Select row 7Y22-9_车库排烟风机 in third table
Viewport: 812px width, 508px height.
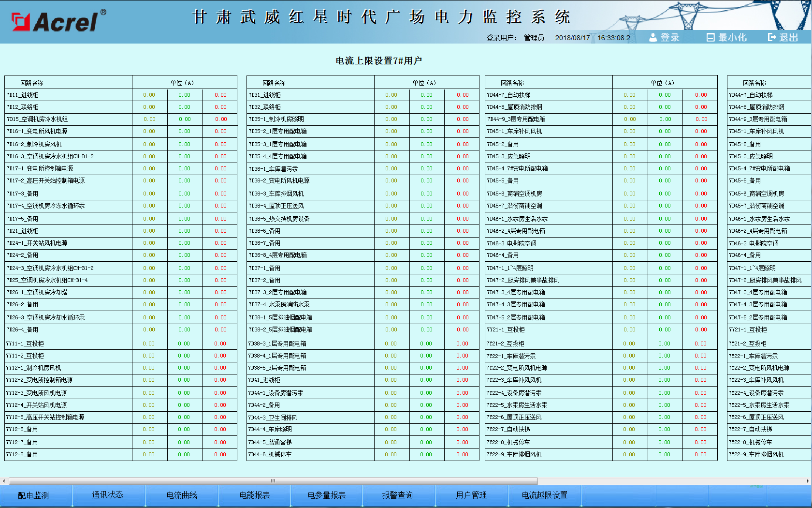(601, 455)
